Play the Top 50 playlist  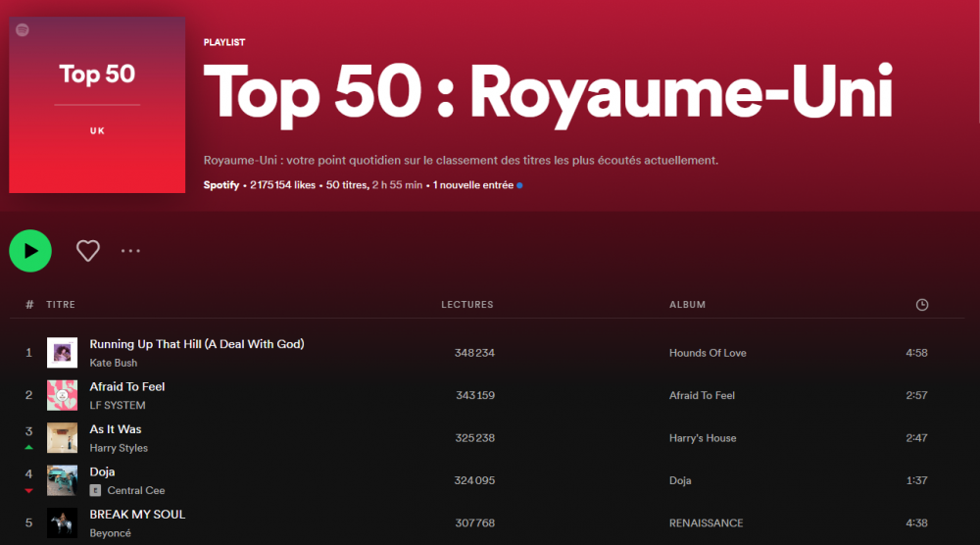click(30, 251)
